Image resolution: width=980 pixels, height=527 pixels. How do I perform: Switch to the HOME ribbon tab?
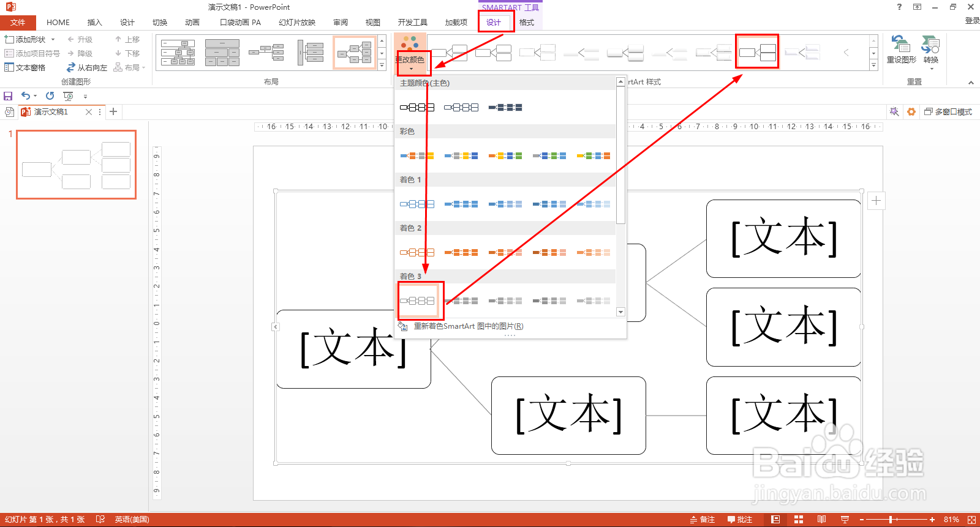coord(58,23)
